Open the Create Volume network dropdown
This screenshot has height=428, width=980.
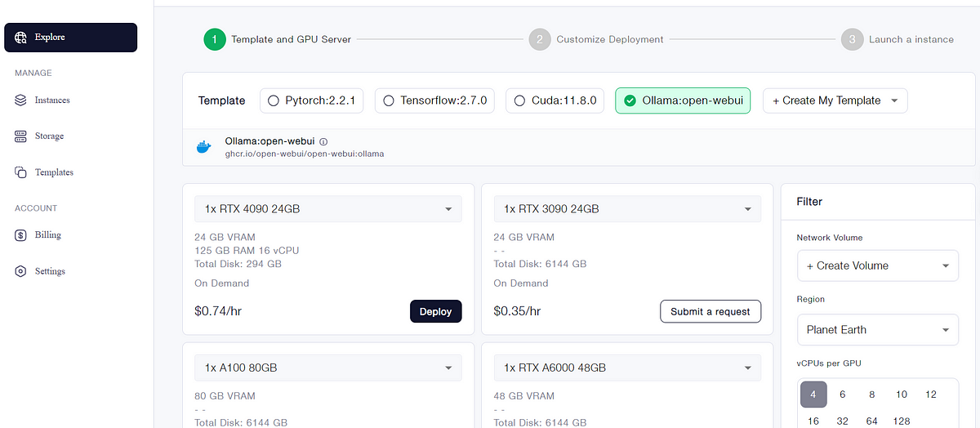pos(877,265)
